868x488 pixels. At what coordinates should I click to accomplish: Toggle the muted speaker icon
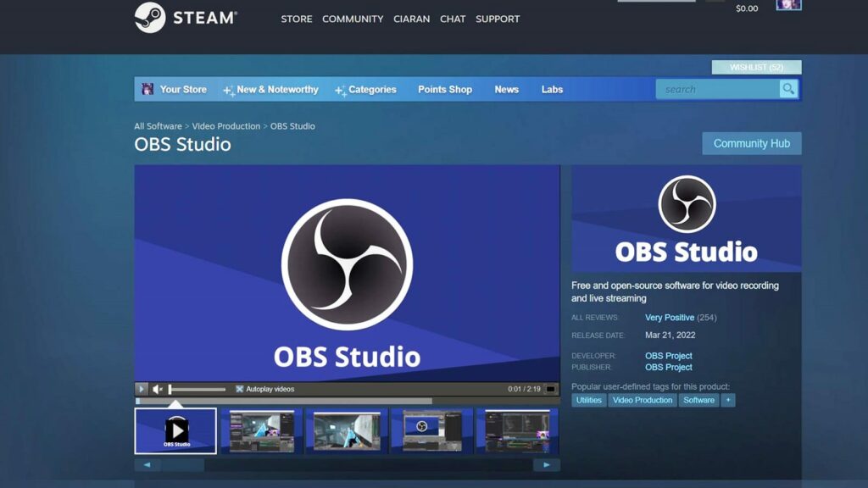click(158, 389)
